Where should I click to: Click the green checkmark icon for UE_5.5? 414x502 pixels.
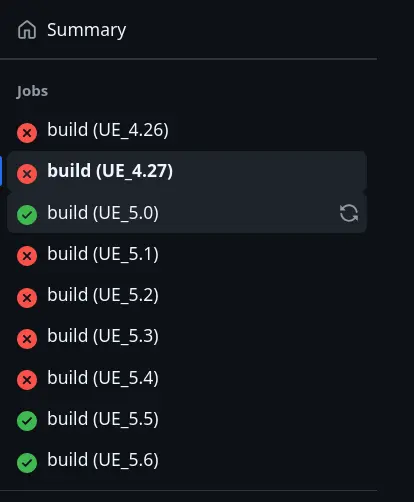coord(27,421)
